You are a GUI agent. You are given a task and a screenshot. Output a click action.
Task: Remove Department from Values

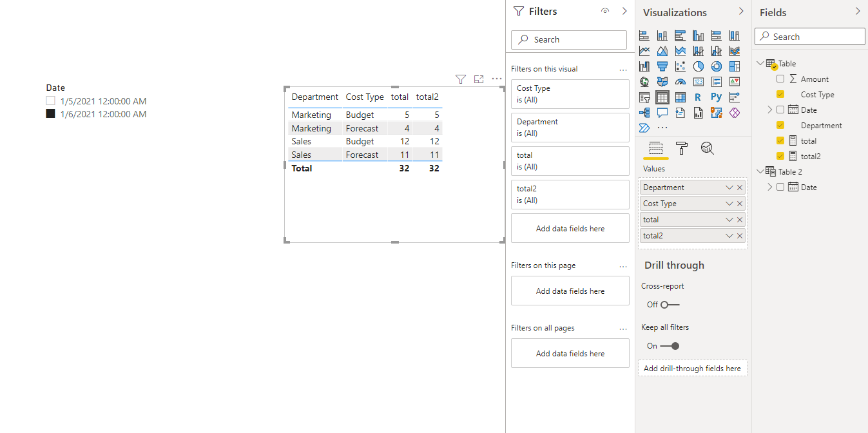(x=740, y=188)
